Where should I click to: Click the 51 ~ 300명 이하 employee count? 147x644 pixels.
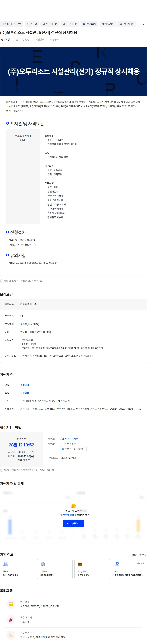click(11, 575)
